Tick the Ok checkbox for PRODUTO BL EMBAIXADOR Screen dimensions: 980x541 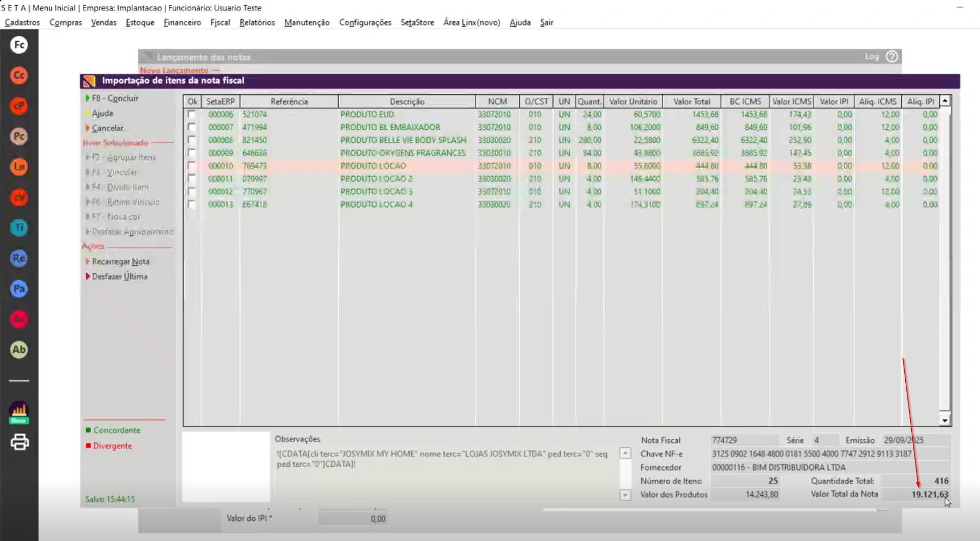click(x=192, y=127)
